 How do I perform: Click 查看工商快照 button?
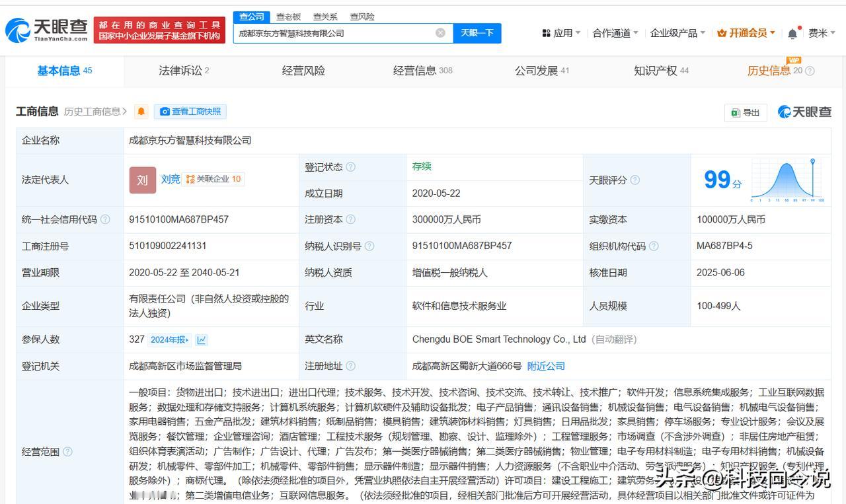pyautogui.click(x=190, y=112)
